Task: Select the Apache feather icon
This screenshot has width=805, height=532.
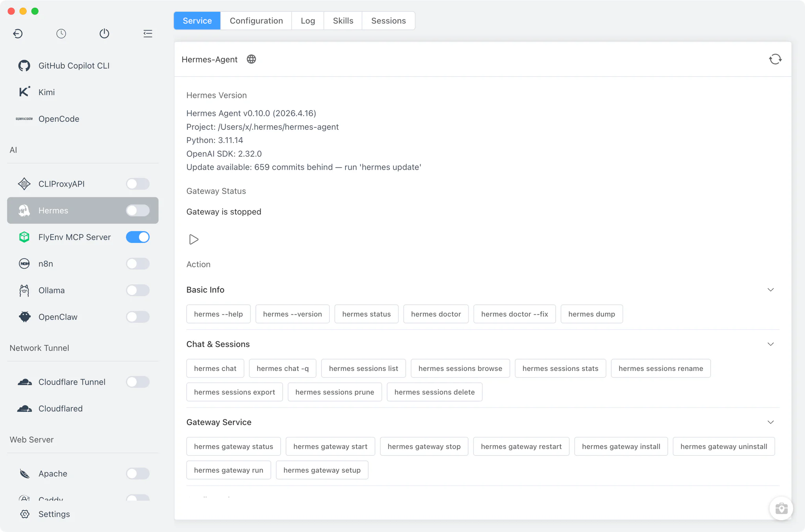Action: click(24, 473)
